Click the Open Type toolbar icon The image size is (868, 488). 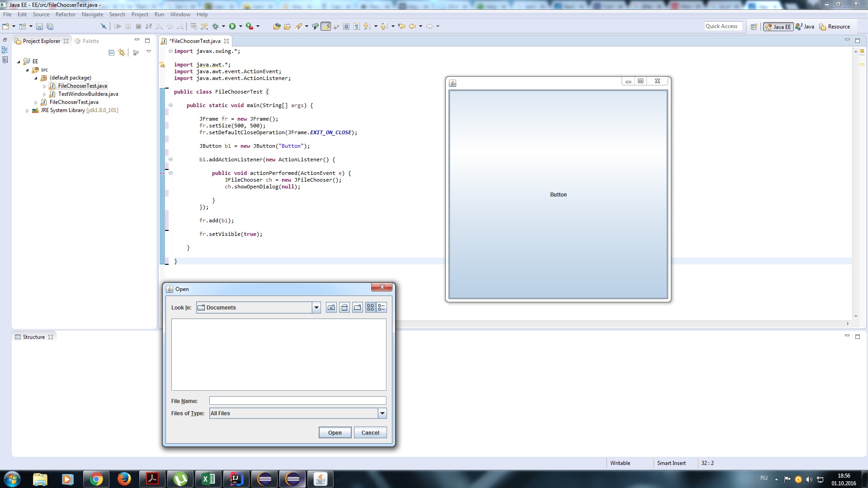277,26
